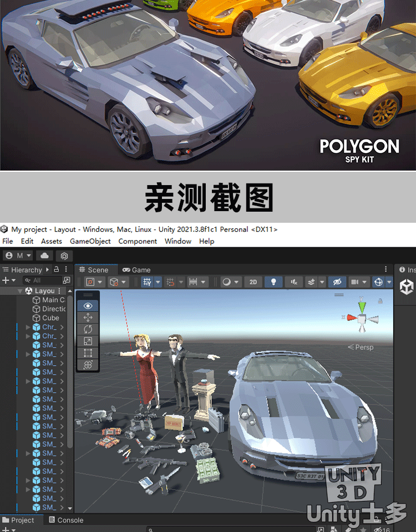Open the account M dropdown
Screen dimensions: 416x532
pyautogui.click(x=18, y=256)
